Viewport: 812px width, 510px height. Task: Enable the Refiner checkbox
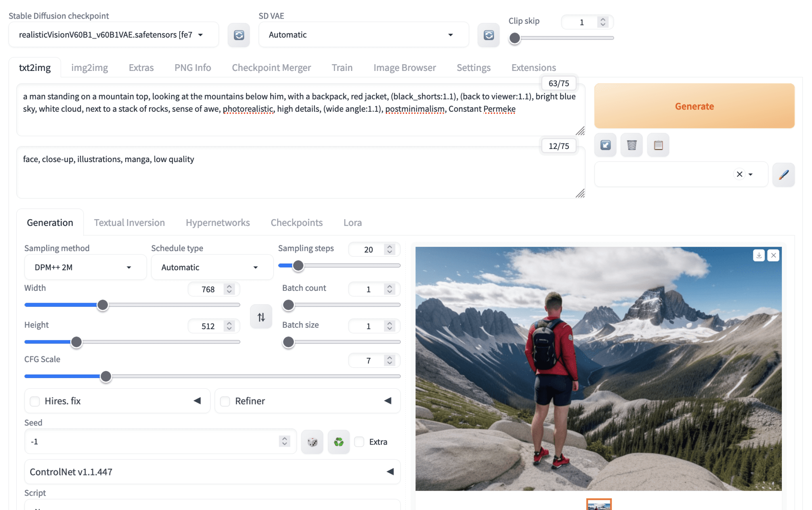225,401
